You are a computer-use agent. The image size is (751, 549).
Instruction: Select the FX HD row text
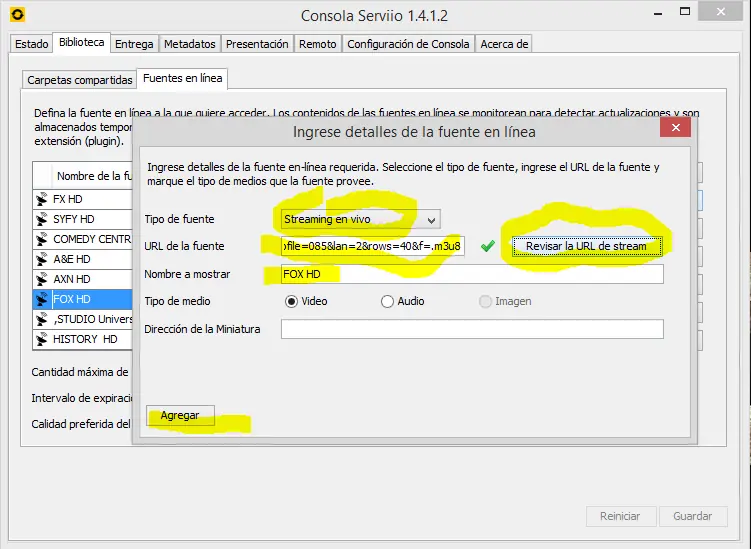(x=68, y=199)
